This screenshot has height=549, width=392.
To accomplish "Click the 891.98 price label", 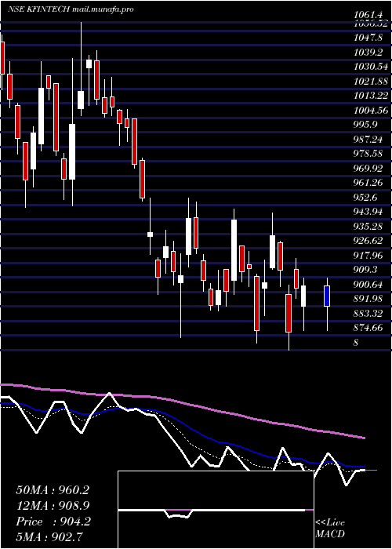I will (x=368, y=299).
